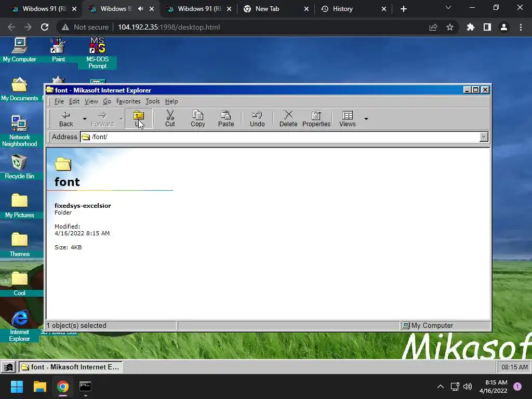532x399 pixels.
Task: Go up one folder level
Action: (x=138, y=119)
